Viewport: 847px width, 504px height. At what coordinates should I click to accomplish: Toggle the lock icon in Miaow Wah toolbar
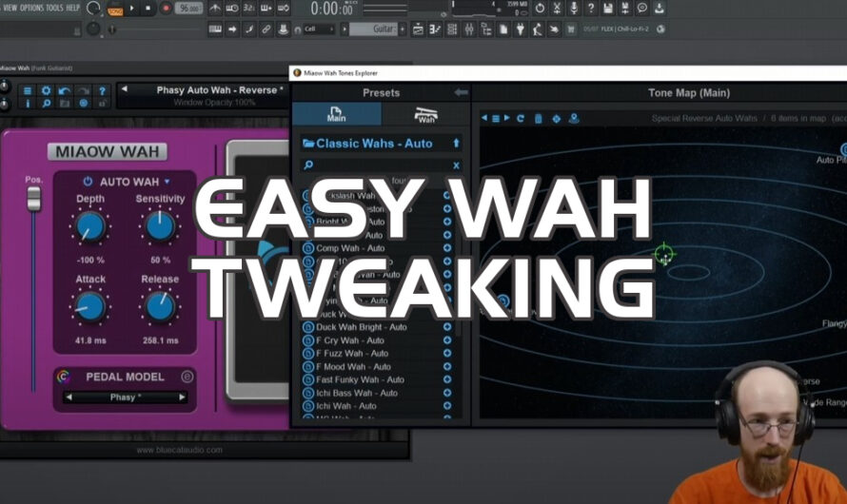102,103
